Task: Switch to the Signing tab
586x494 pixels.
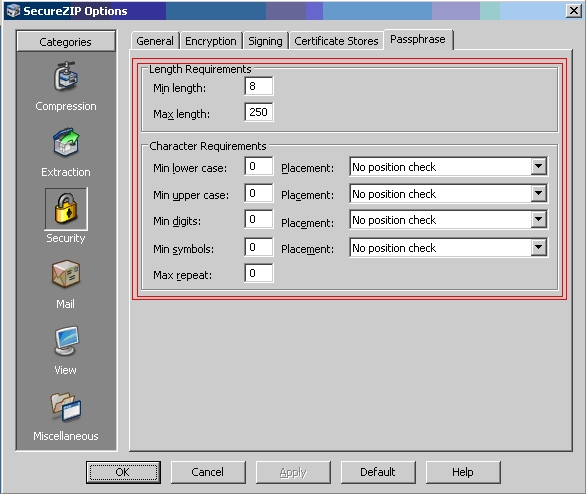Action: [265, 41]
